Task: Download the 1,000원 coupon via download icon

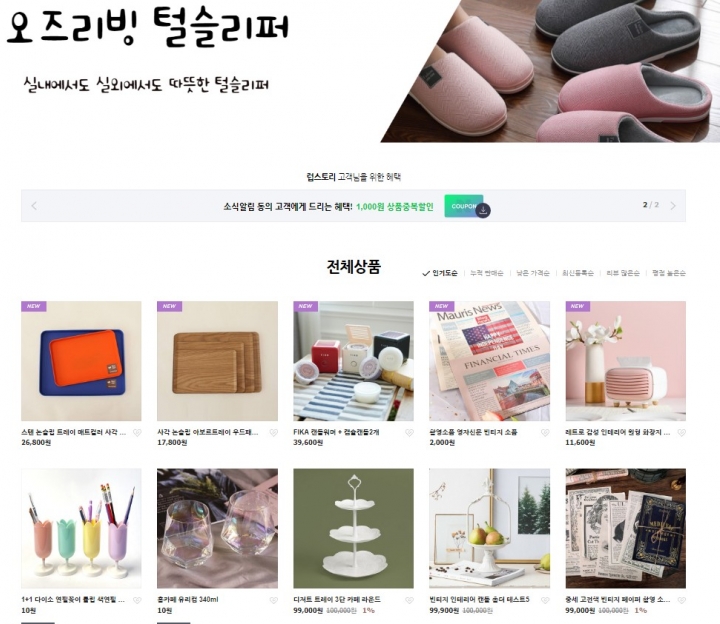Action: tap(483, 211)
